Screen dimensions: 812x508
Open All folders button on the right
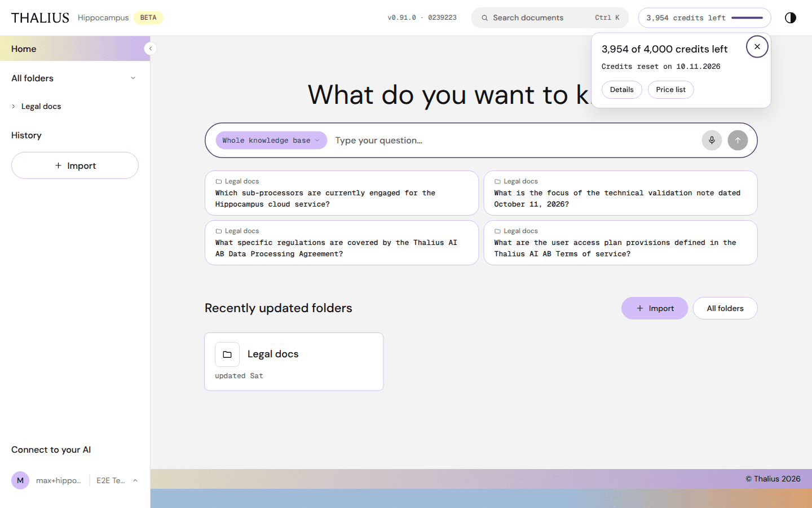[x=725, y=308]
